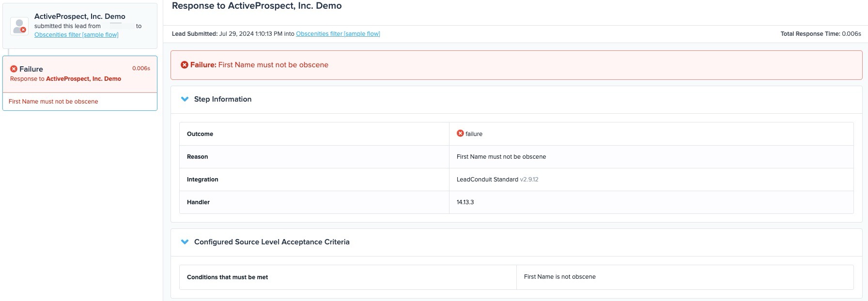This screenshot has width=868, height=301.
Task: Collapse Configured Source Level Acceptance Criteria section
Action: [185, 241]
